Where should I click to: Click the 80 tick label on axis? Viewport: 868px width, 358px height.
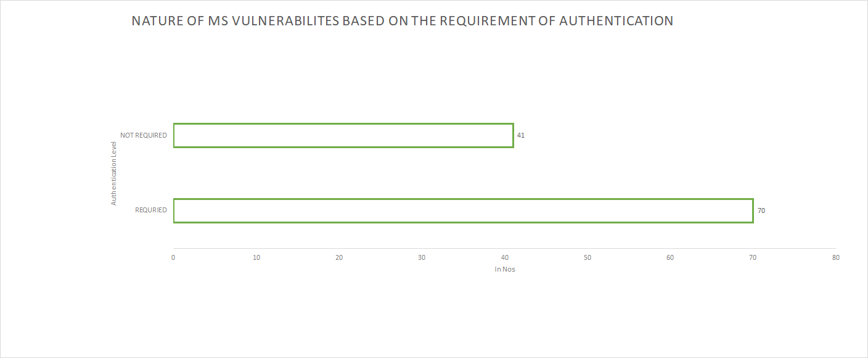[836, 257]
